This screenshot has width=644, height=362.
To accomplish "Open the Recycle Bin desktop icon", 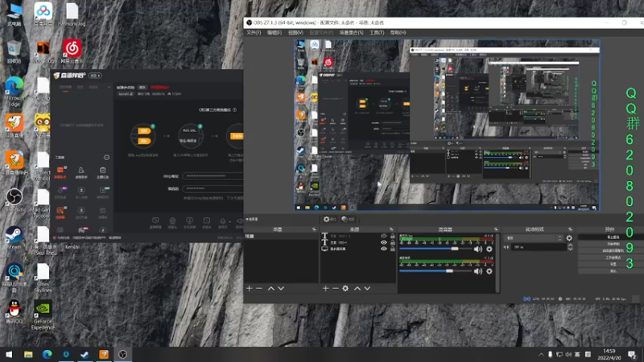I will [x=14, y=51].
